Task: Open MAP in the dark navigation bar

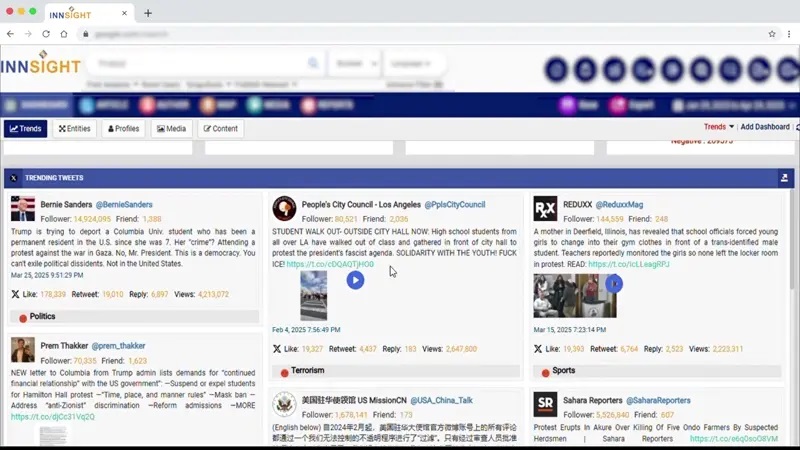Action: [x=219, y=105]
